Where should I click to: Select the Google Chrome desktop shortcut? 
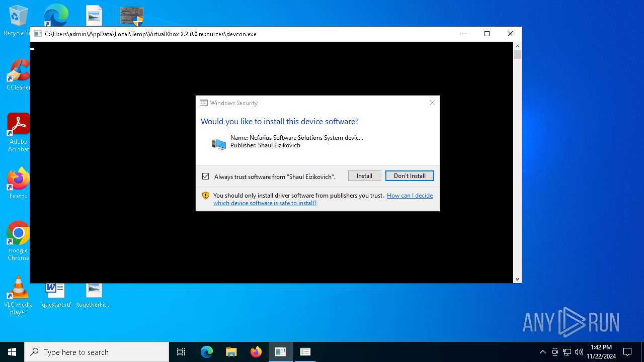[18, 241]
